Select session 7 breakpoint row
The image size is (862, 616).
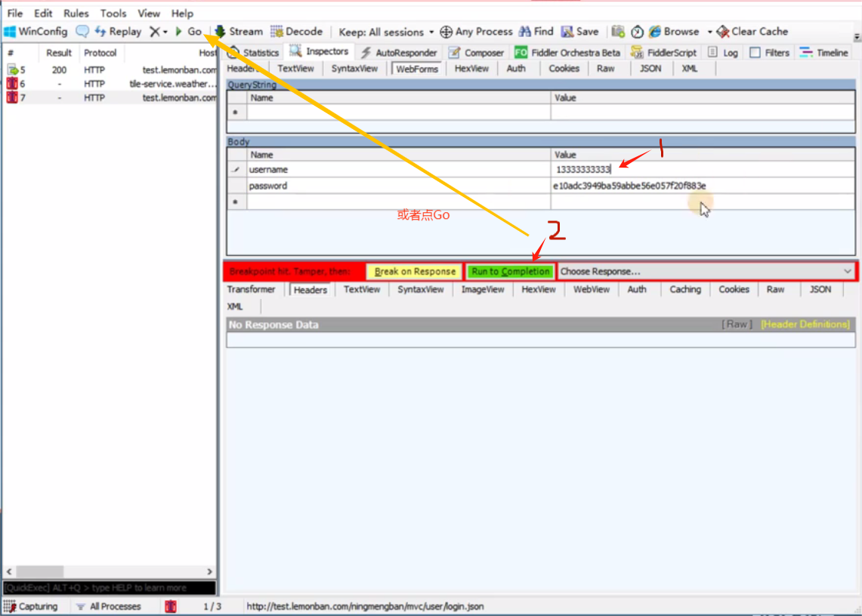[x=110, y=97]
